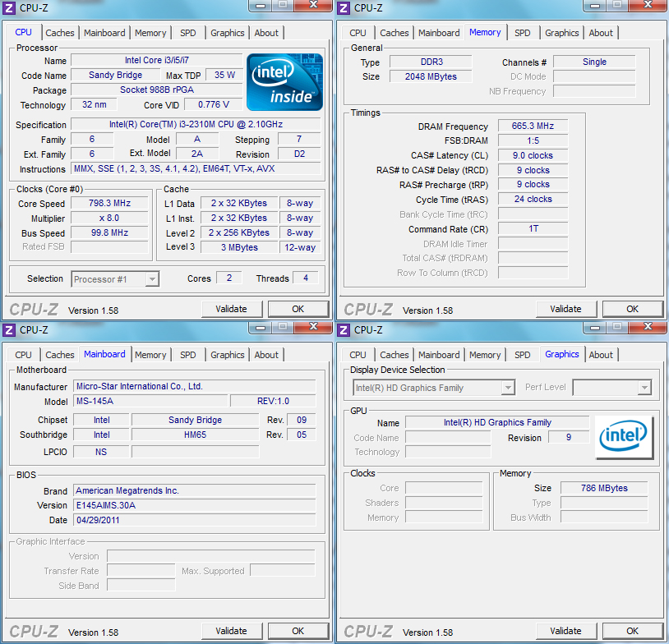
Task: Click the GPU Revision value 9
Action: [568, 437]
